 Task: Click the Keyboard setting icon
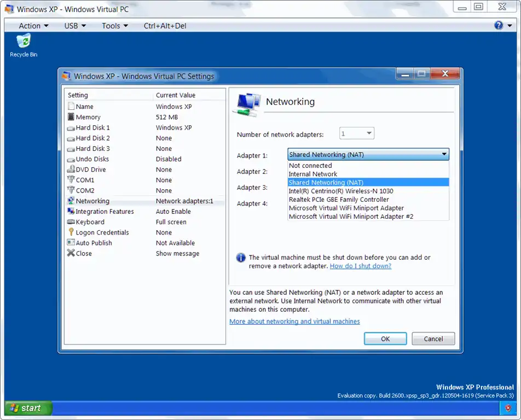71,222
